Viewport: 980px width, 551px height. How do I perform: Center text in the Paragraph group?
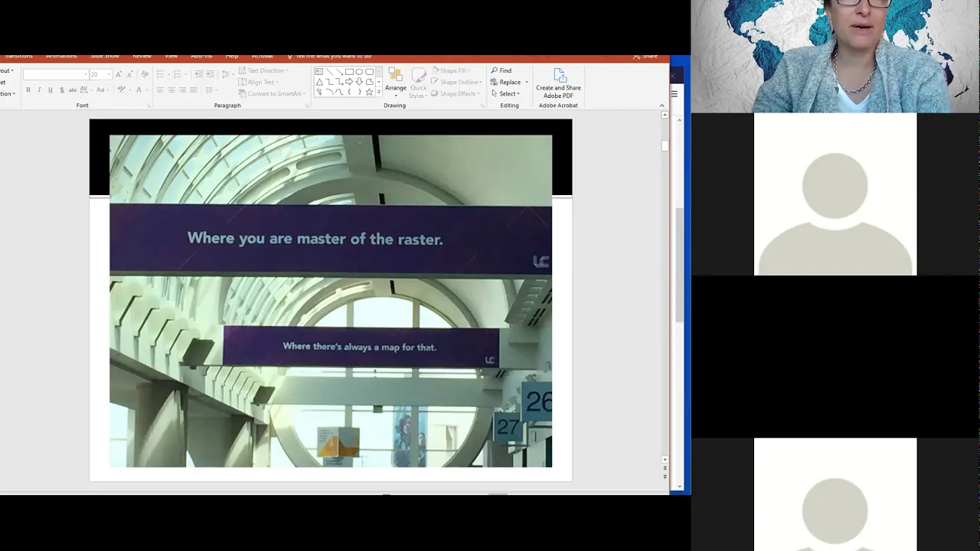coord(171,90)
